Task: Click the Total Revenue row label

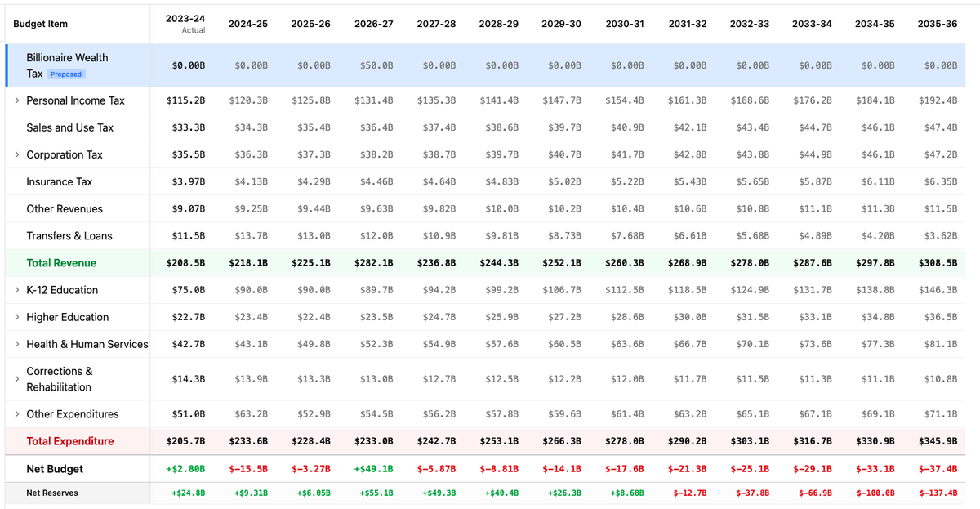Action: 61,263
